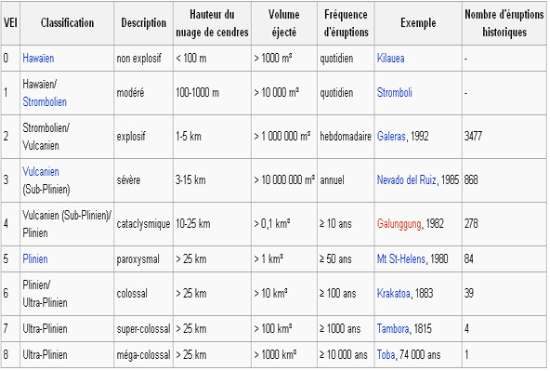Select the VEI column header
Viewport: 550px width, 371px height.
11,23
